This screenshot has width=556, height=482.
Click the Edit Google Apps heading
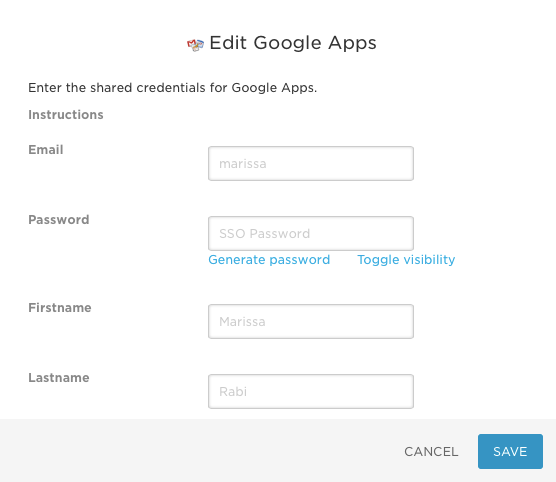[x=293, y=43]
